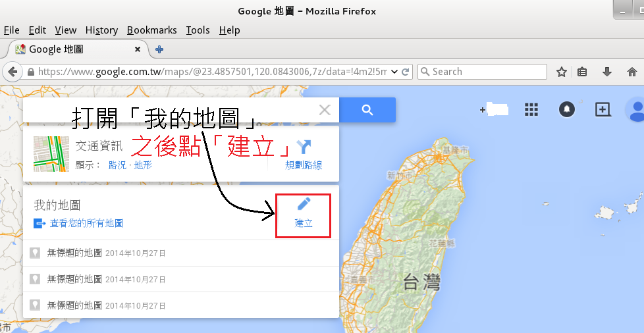Open the Bookmarks menu

(x=151, y=30)
